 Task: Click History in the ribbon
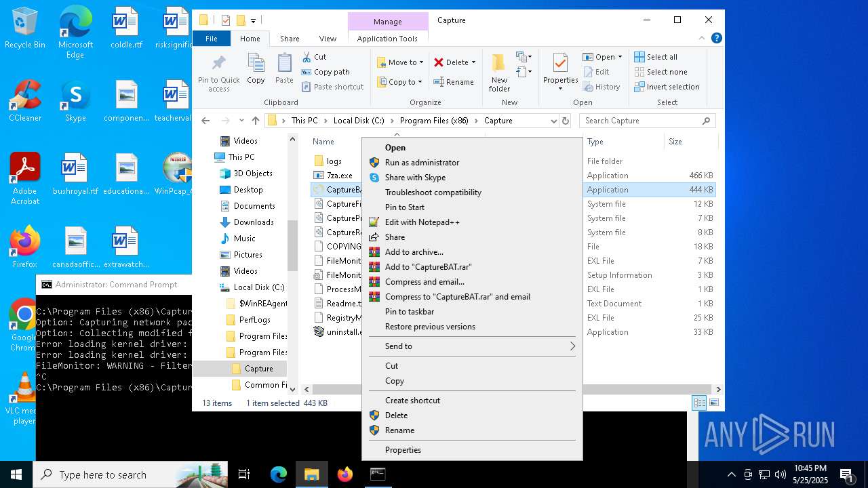[x=601, y=87]
